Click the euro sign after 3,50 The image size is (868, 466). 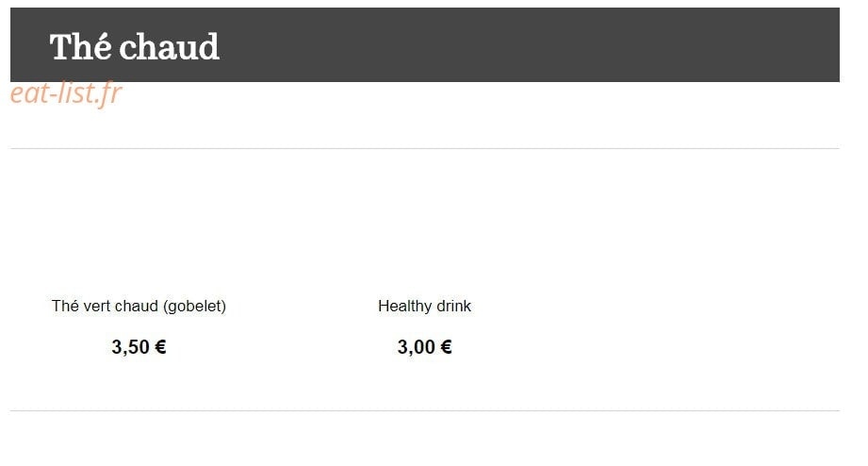coord(160,347)
